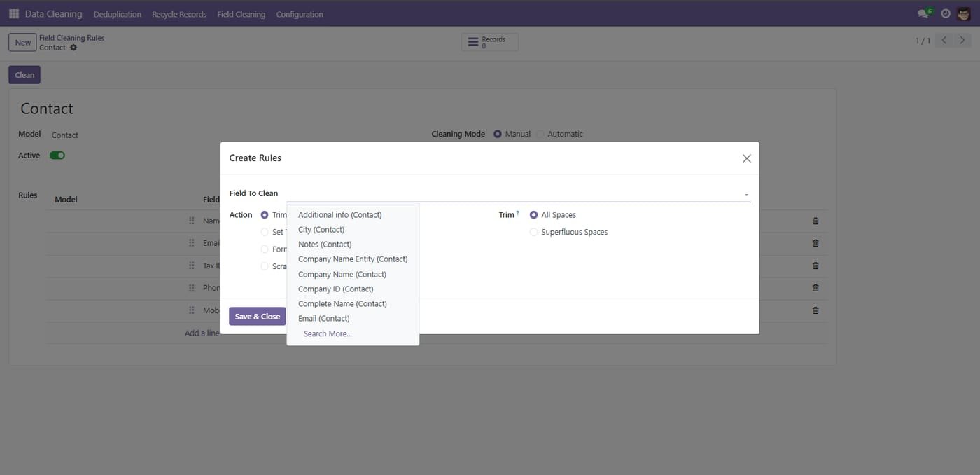Open the Data Cleaning app menu
Image resolution: width=980 pixels, height=475 pixels.
(x=53, y=13)
